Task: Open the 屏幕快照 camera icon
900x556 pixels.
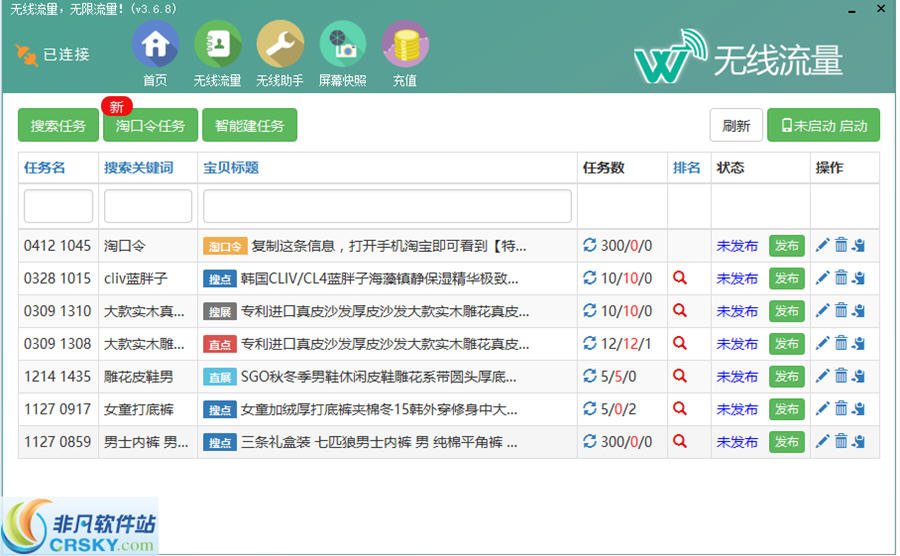Action: (x=343, y=45)
